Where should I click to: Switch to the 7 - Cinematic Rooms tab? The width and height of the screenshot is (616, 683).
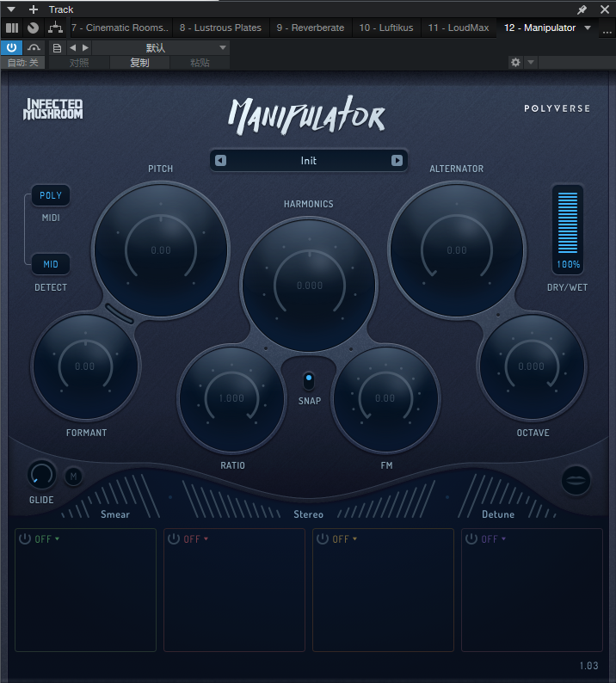click(x=120, y=28)
